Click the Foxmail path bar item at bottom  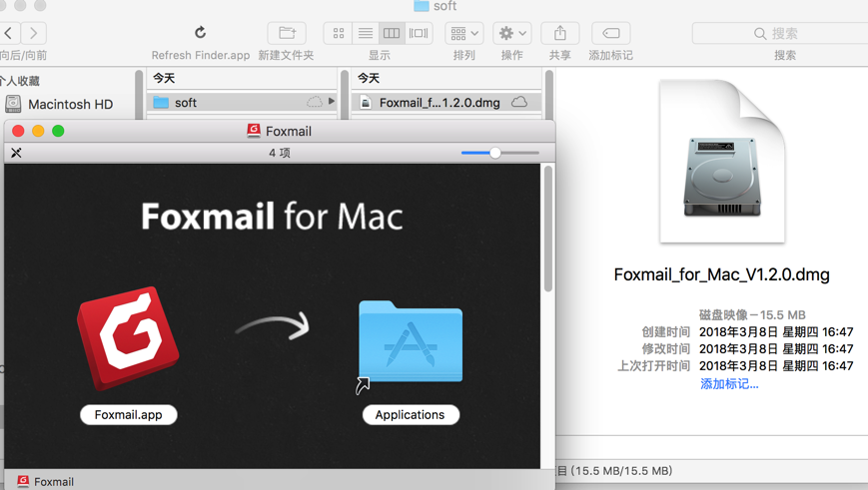coord(46,482)
